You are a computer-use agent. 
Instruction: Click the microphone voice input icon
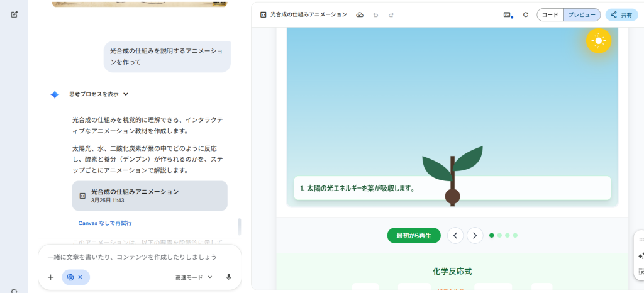click(x=228, y=277)
